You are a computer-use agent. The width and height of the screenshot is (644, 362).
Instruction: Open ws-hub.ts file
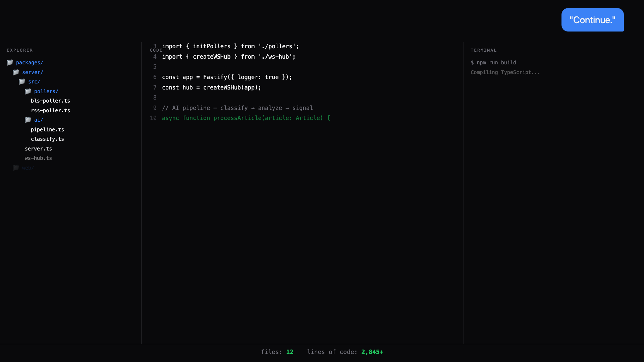[x=38, y=158]
